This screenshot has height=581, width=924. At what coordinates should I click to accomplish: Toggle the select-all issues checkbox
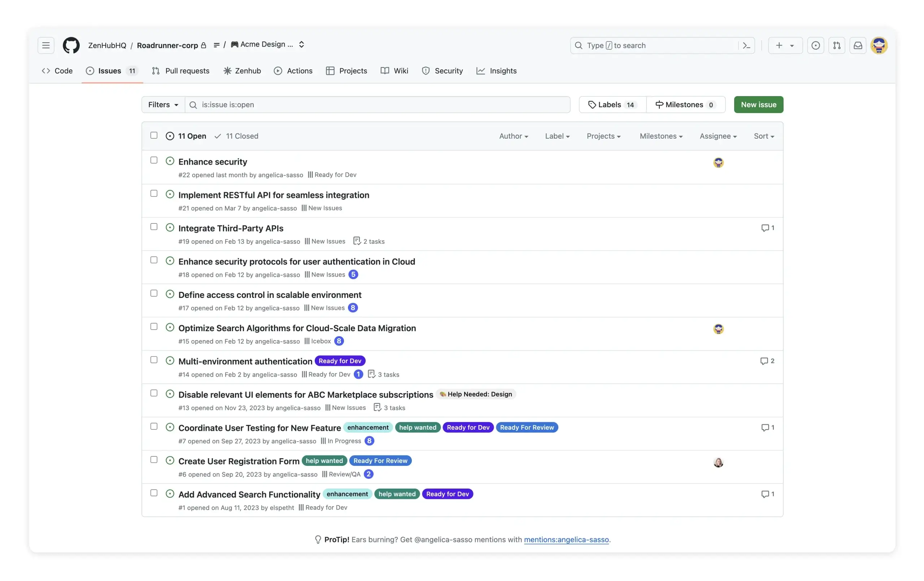(x=154, y=135)
